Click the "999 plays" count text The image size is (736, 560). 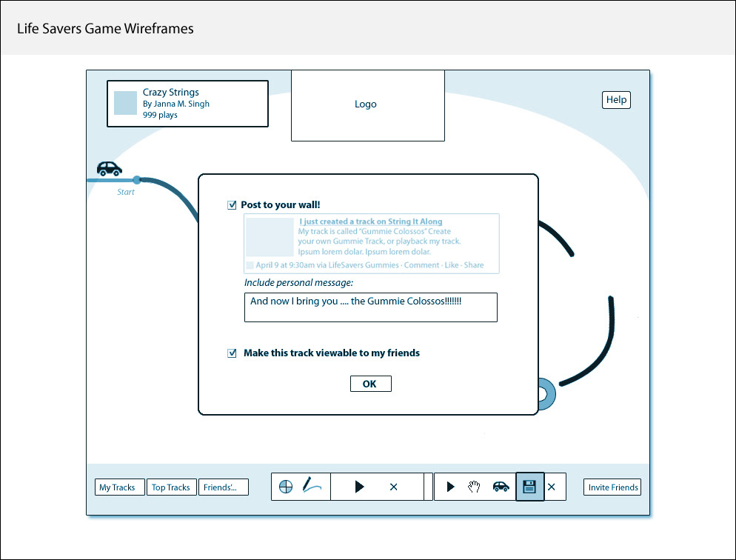160,115
